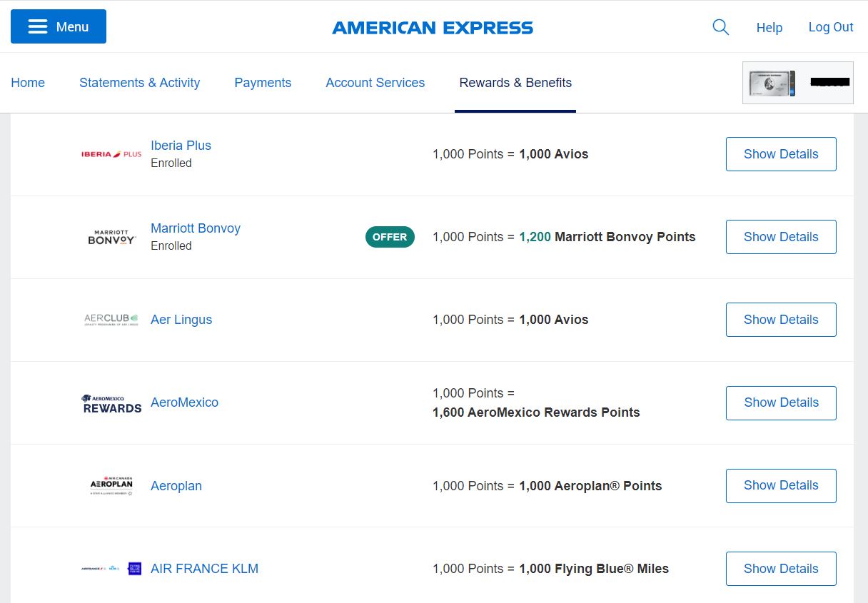Screen dimensions: 868x603
Task: Click the Log Out link
Action: coord(831,27)
